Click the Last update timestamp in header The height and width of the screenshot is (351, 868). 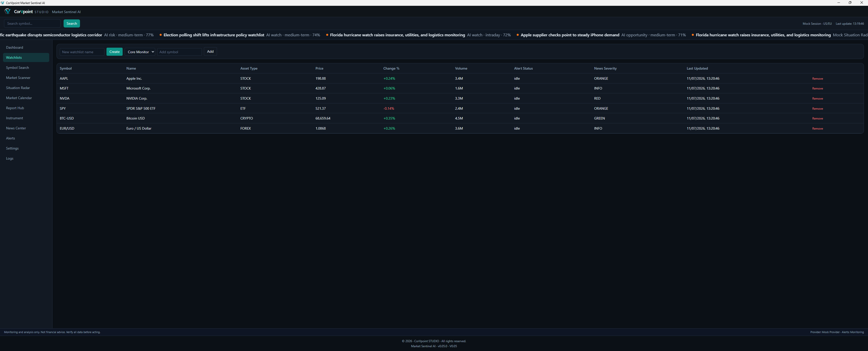coord(850,24)
